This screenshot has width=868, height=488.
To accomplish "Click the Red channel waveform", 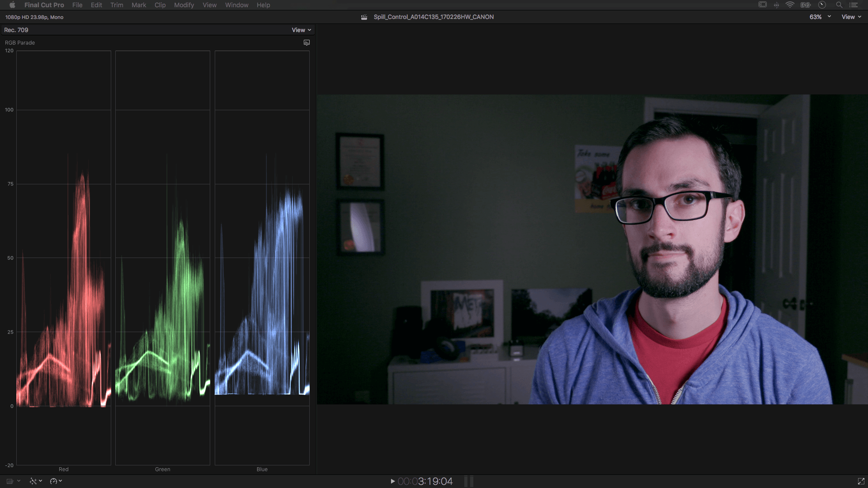I will coord(64,258).
